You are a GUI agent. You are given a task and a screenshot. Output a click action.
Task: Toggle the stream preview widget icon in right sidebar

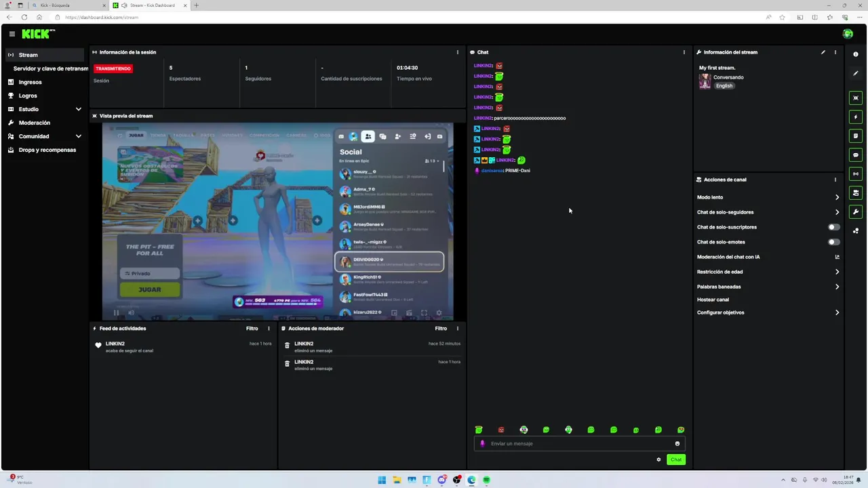(x=856, y=98)
